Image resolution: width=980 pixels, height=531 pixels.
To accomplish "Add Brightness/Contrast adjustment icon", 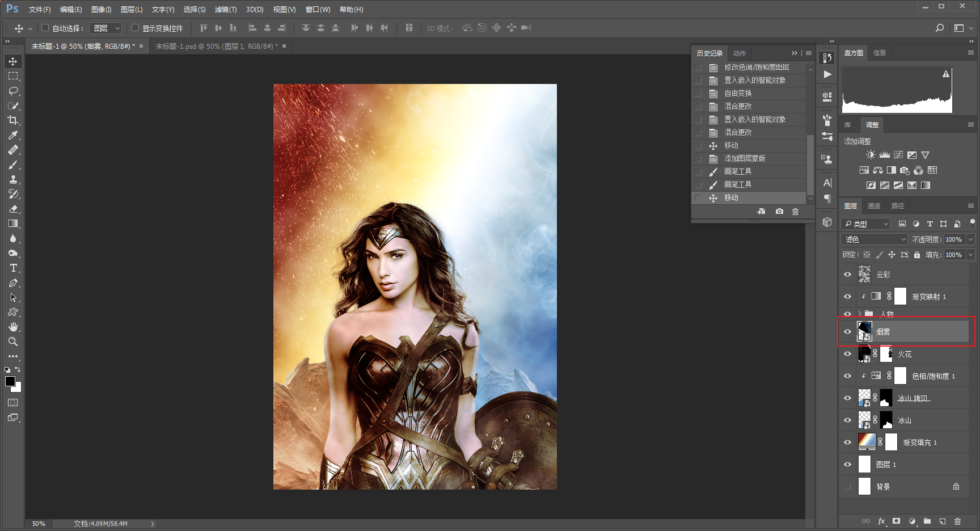I will [871, 155].
